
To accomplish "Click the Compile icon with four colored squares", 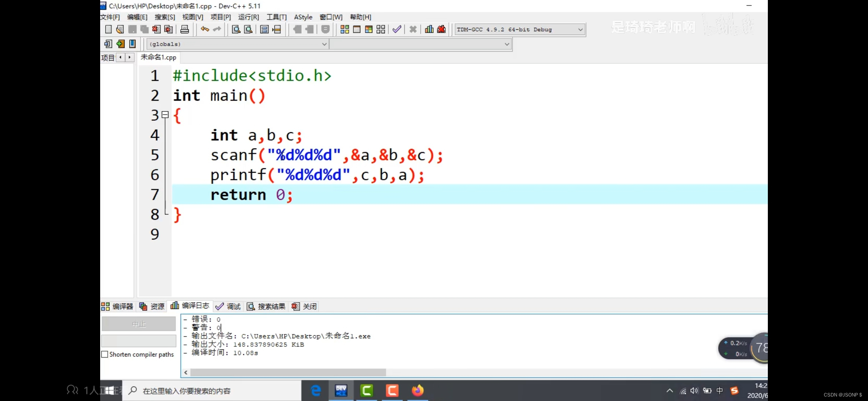I will (x=345, y=29).
